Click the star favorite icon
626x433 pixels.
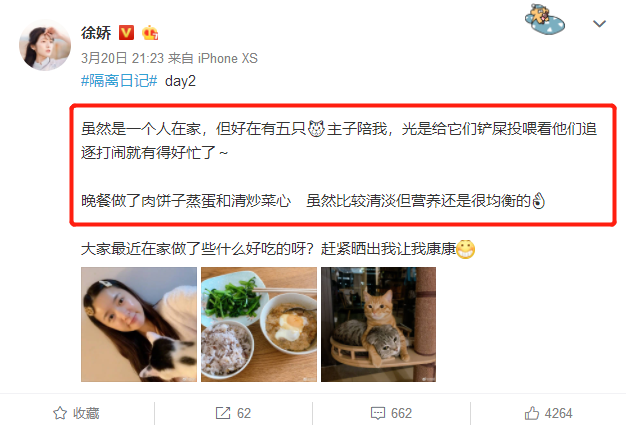tap(60, 413)
